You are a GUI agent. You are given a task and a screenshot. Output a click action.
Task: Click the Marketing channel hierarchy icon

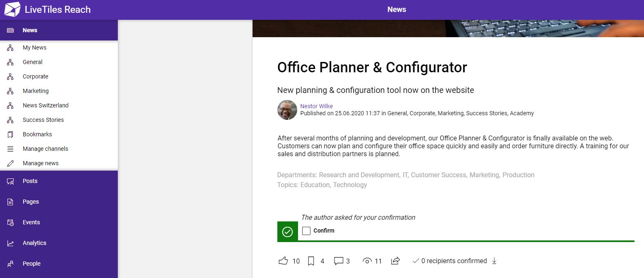[x=10, y=91]
